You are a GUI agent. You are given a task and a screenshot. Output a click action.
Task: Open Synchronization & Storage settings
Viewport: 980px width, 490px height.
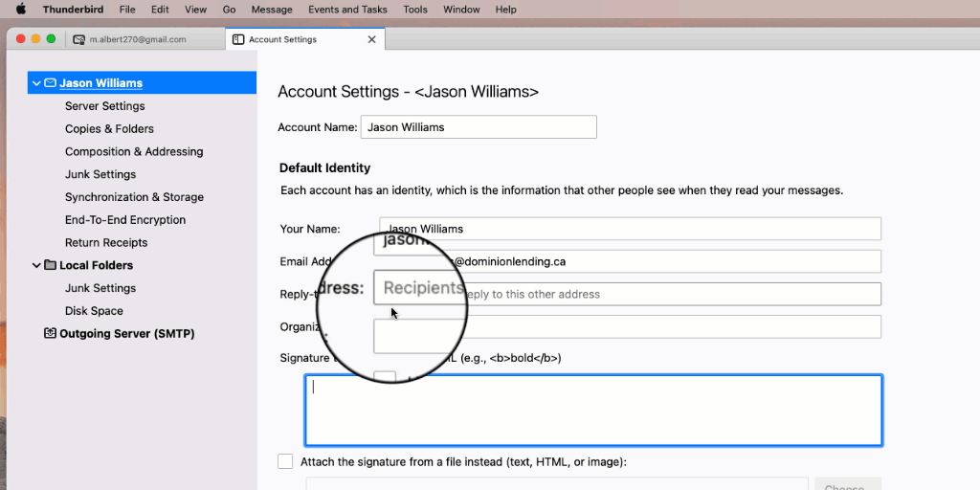pos(134,197)
